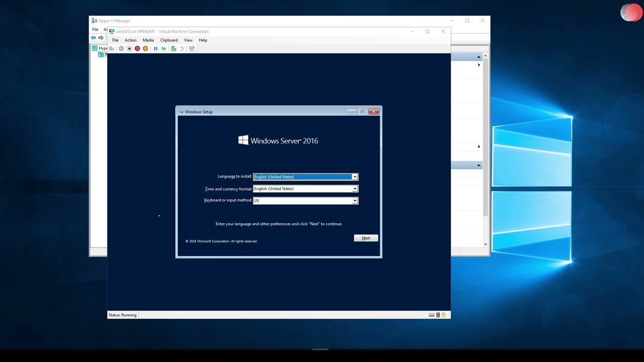Open Keyboard or input method dropdown
The image size is (644, 362).
355,201
